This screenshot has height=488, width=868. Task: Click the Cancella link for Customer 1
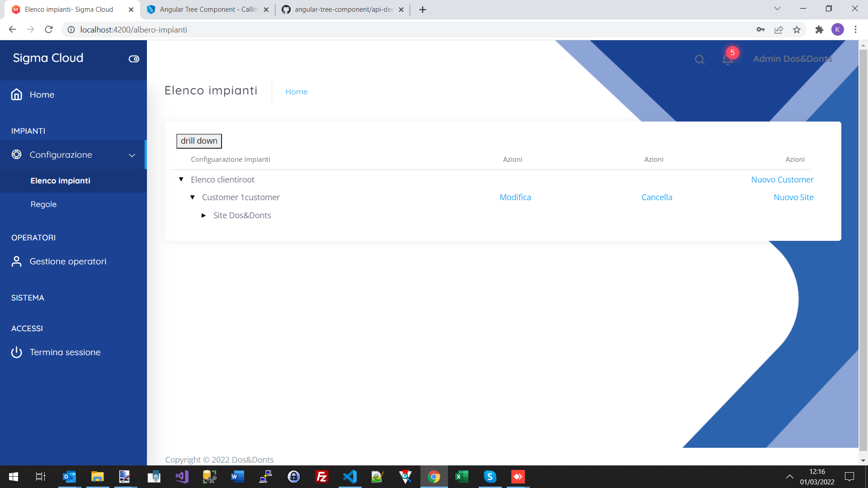[656, 197]
